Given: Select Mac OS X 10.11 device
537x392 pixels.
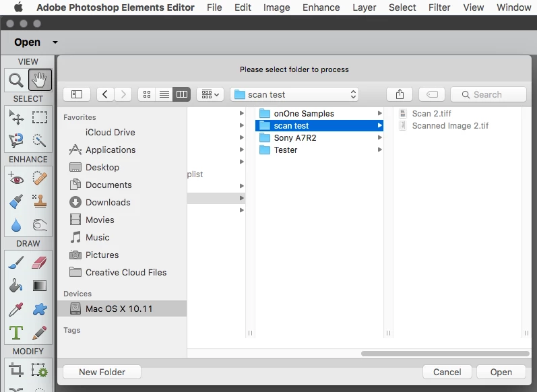Looking at the screenshot, I should [122, 308].
